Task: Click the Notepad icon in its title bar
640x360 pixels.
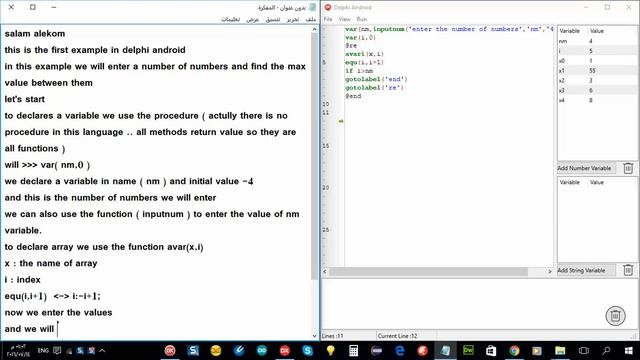Action: (312, 7)
